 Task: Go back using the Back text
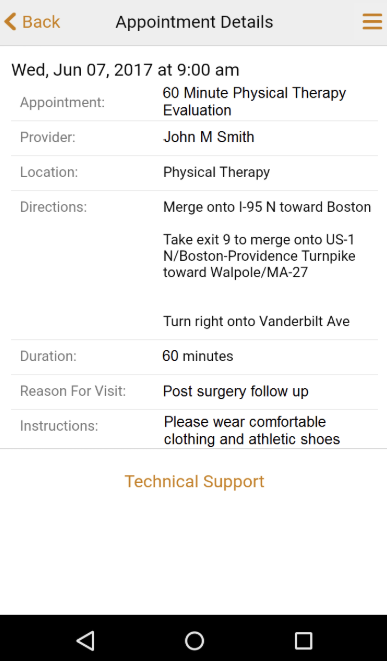point(41,22)
